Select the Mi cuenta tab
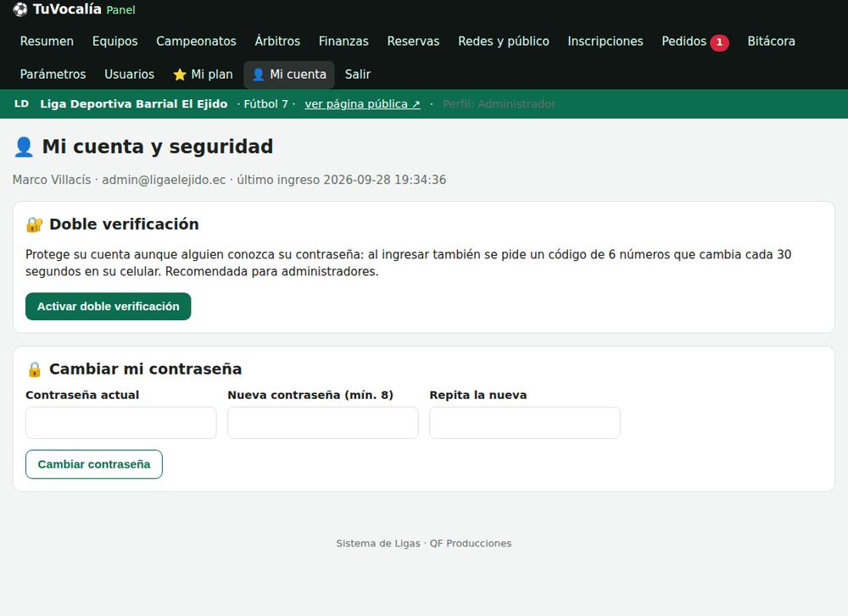Viewport: 848px width, 616px height. point(289,74)
